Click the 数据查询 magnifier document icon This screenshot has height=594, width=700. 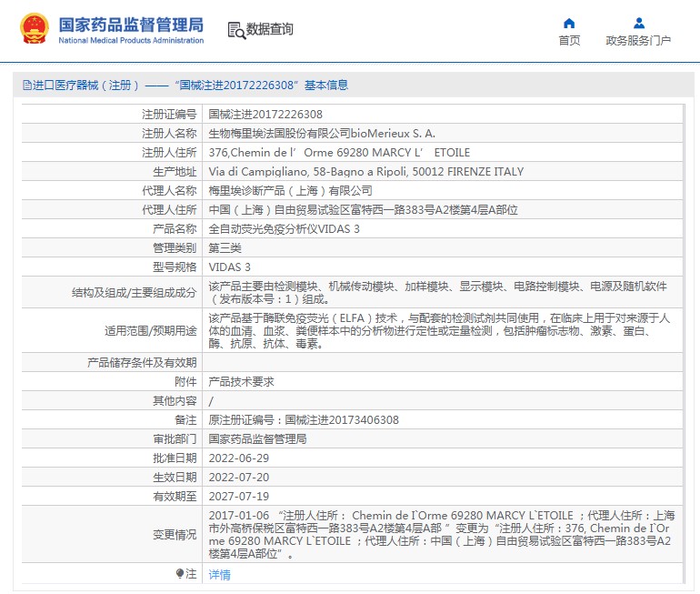tap(235, 29)
